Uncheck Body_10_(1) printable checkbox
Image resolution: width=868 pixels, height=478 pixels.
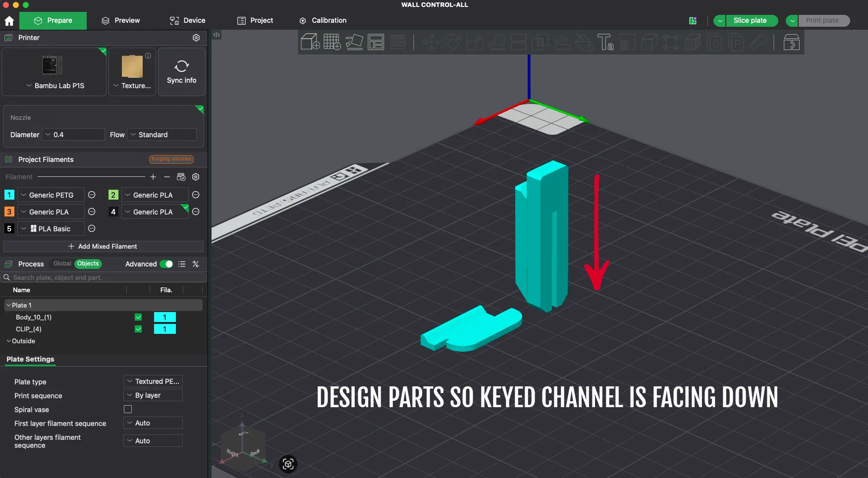[x=138, y=317]
